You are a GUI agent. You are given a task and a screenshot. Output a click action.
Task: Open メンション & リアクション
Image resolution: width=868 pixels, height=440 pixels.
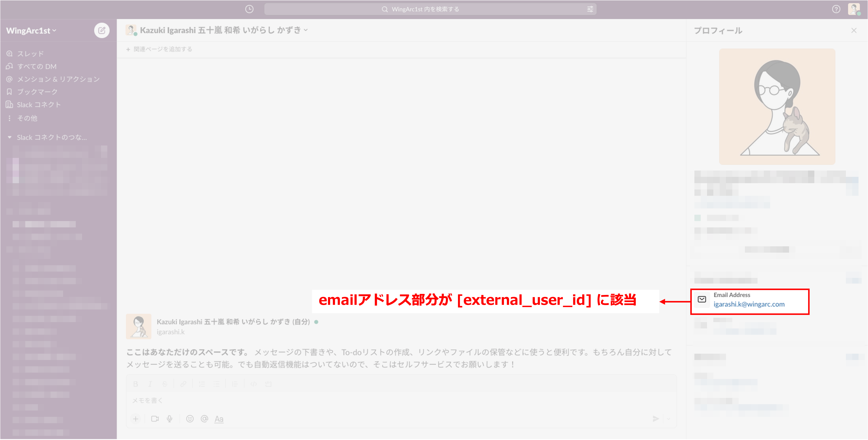pos(53,79)
